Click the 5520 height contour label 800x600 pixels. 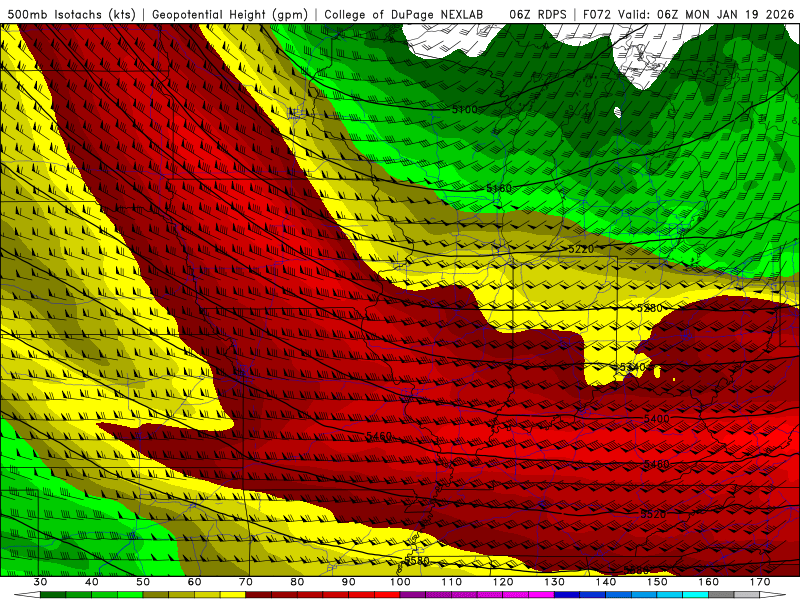tap(654, 514)
